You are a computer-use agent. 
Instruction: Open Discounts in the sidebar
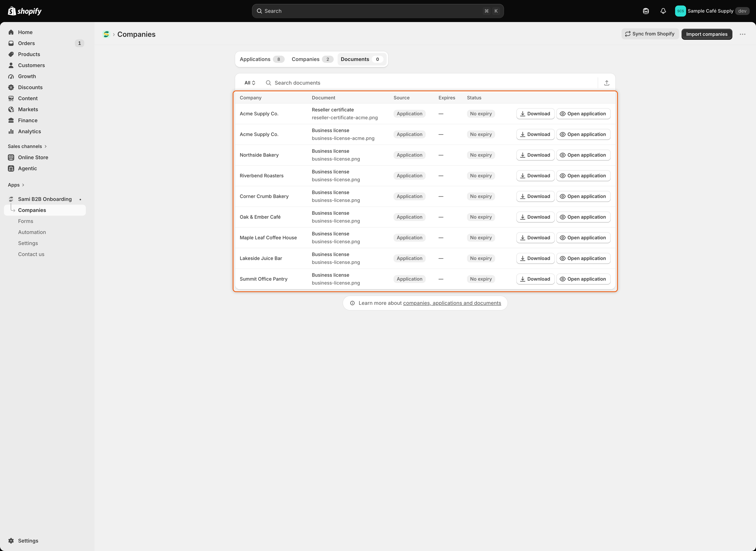(45, 87)
